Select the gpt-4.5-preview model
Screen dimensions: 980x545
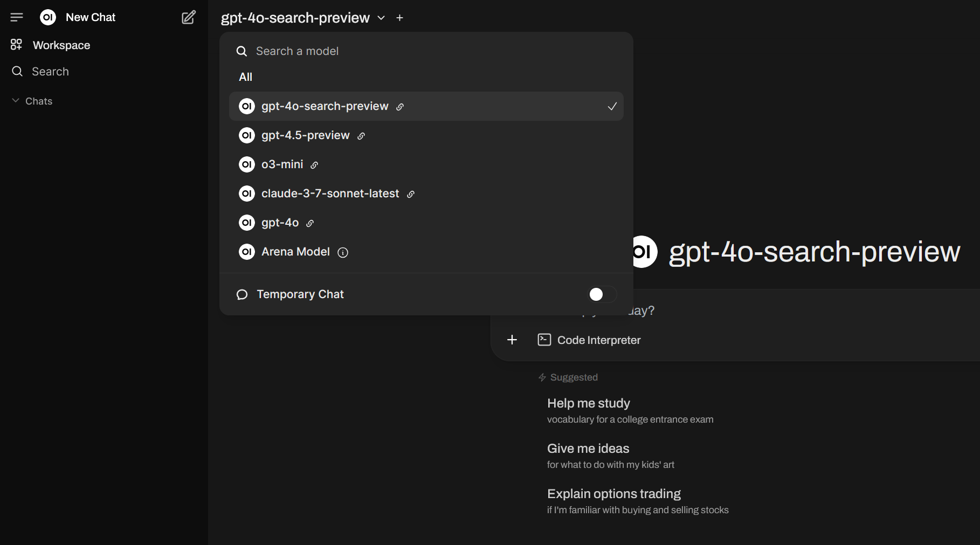(x=306, y=135)
